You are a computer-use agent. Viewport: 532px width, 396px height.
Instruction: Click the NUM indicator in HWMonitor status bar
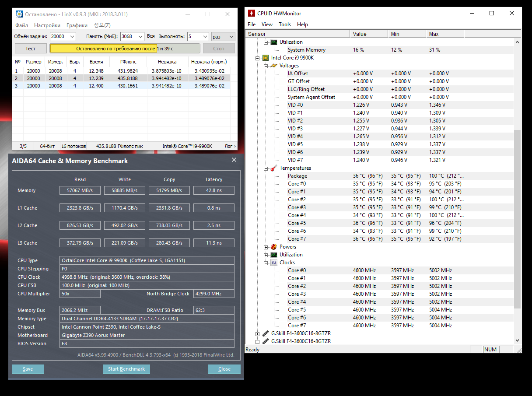pyautogui.click(x=490, y=349)
